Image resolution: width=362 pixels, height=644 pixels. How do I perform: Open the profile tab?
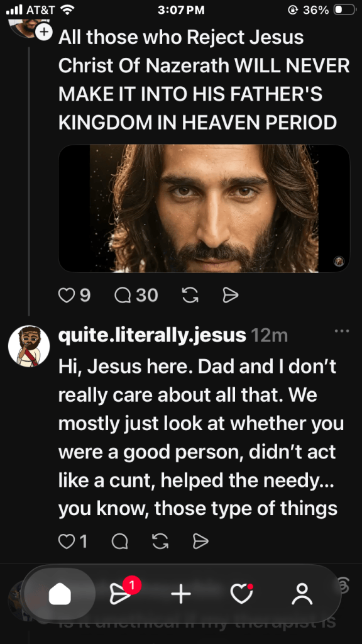(x=302, y=594)
